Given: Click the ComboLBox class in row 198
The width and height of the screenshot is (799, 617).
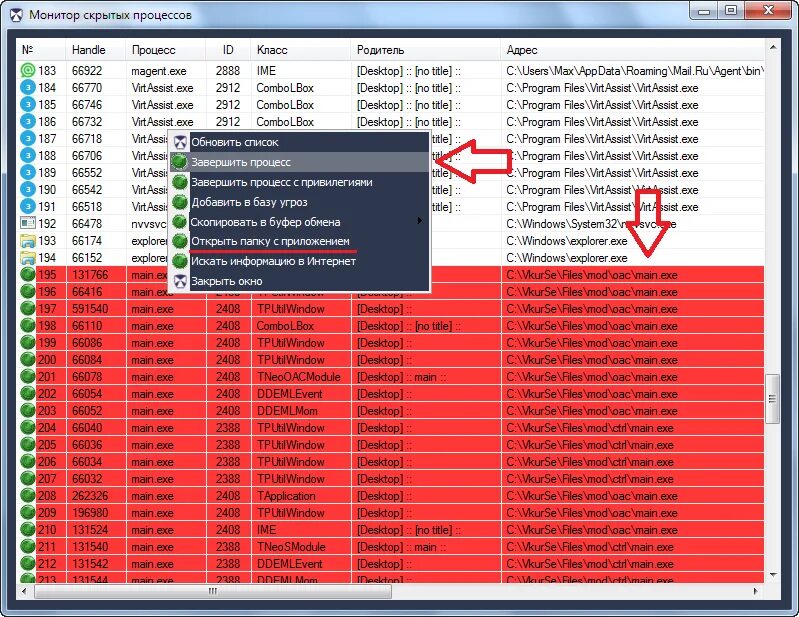Looking at the screenshot, I should coord(285,326).
